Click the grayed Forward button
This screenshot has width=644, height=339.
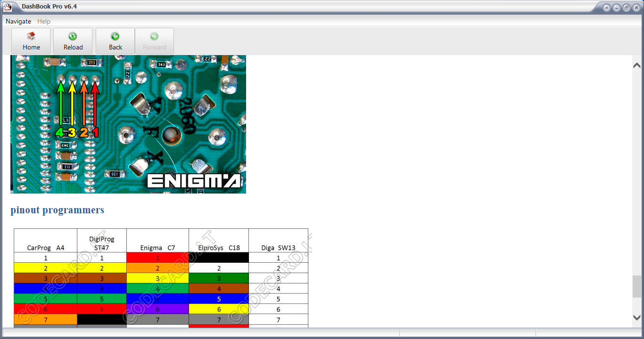pos(154,41)
